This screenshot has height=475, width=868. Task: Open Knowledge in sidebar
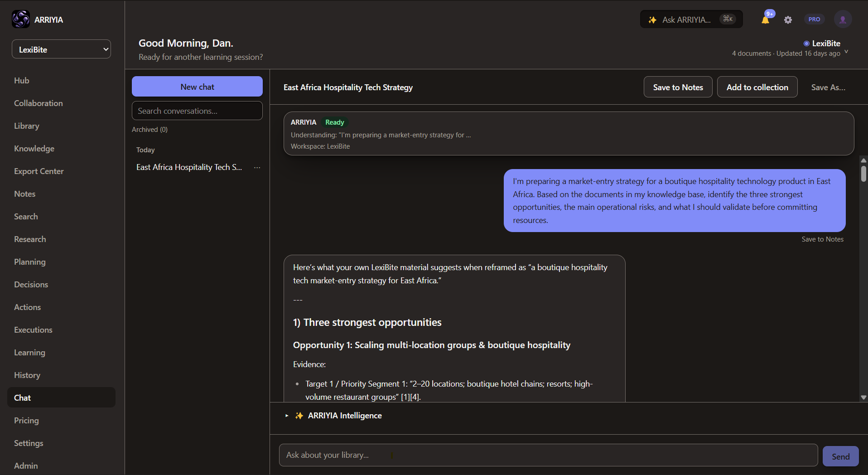pos(34,149)
